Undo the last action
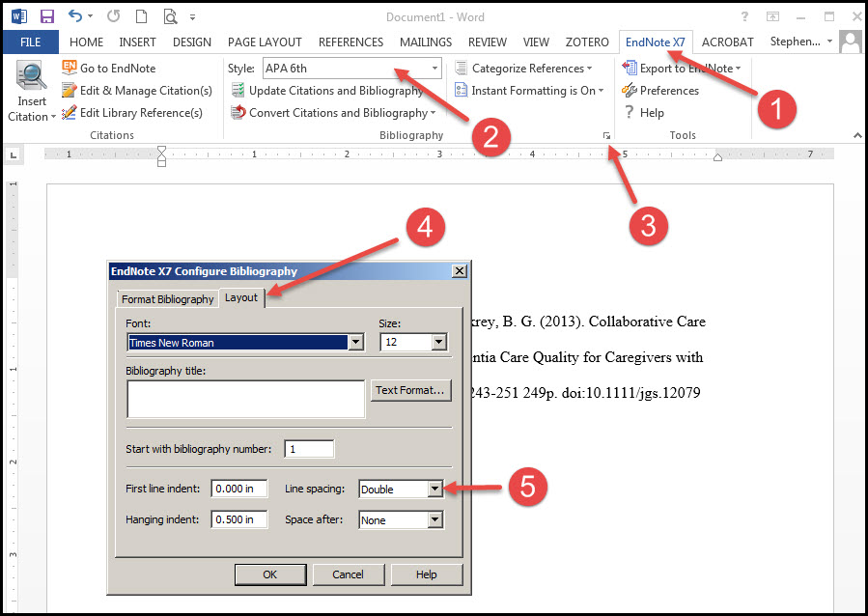 tap(75, 16)
